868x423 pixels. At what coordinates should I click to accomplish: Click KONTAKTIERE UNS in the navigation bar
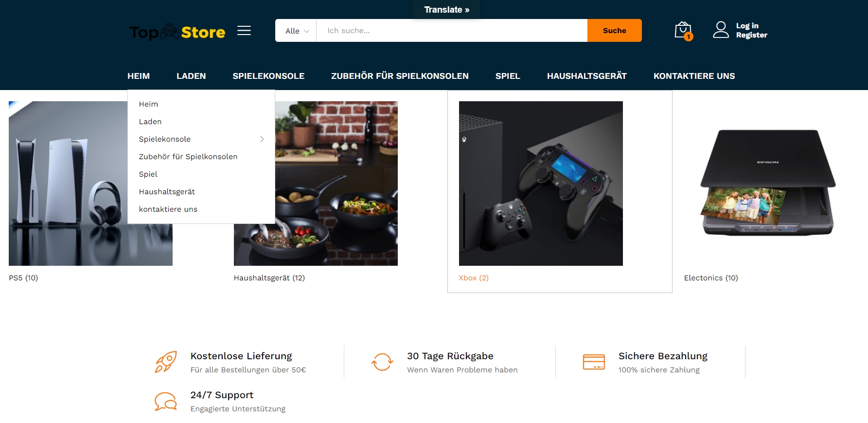(x=694, y=76)
